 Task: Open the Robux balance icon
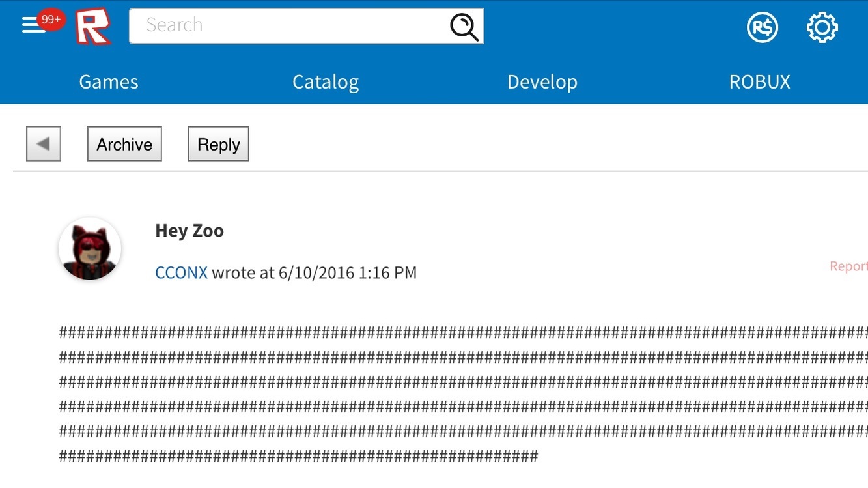[762, 27]
